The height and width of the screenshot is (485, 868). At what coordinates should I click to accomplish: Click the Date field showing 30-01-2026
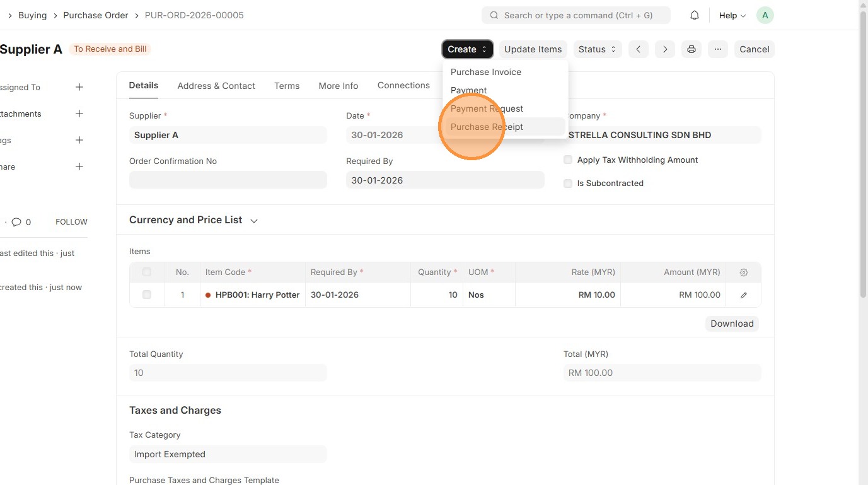445,135
